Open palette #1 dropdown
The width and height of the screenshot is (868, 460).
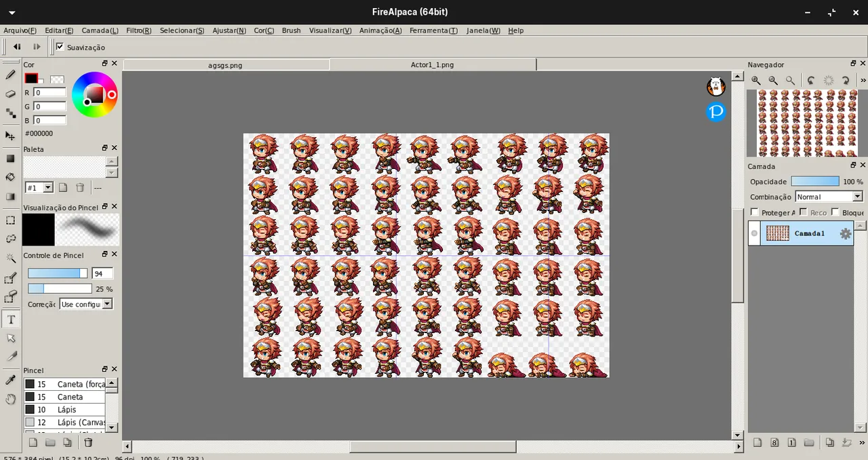(39, 188)
